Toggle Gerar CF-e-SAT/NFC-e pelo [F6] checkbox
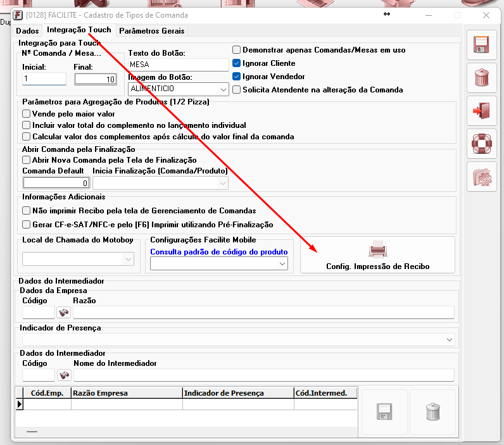The width and height of the screenshot is (504, 445). click(x=27, y=225)
